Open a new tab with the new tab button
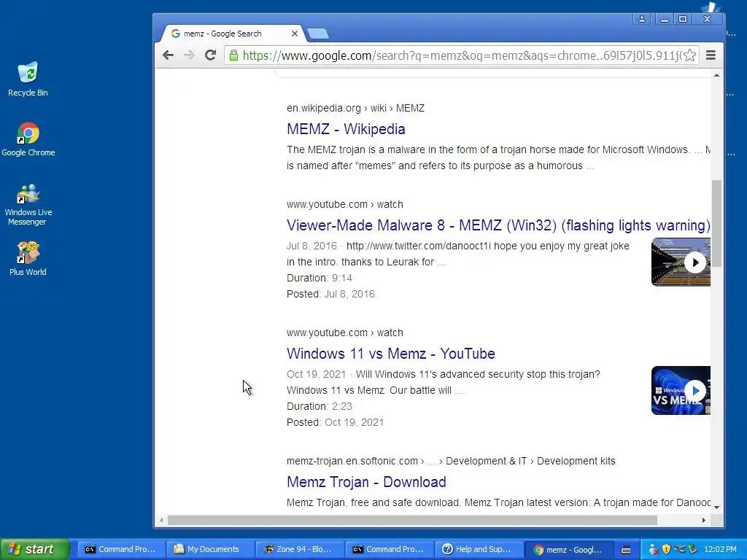The width and height of the screenshot is (747, 560). [x=318, y=34]
